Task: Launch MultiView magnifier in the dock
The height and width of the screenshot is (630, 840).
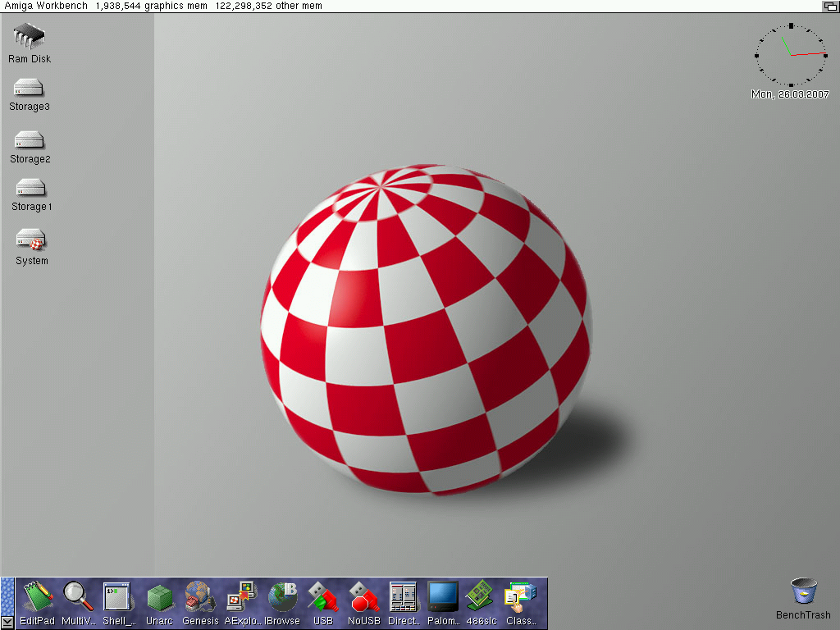Action: pos(78,597)
